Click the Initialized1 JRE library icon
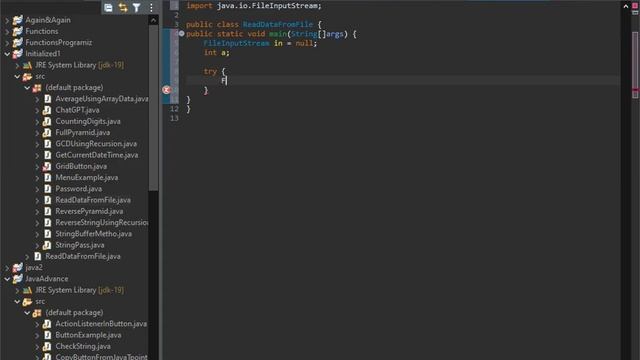This screenshot has height=360, width=640. pyautogui.click(x=27, y=65)
